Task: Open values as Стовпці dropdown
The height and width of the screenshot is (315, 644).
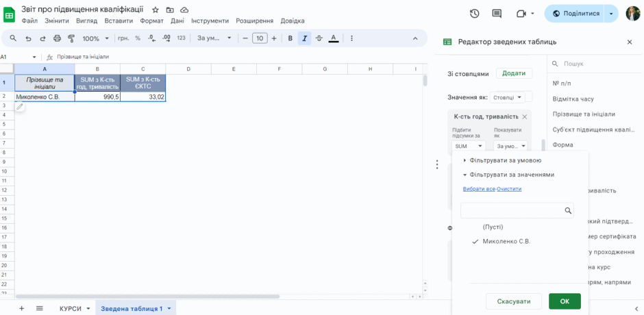Action: point(508,97)
